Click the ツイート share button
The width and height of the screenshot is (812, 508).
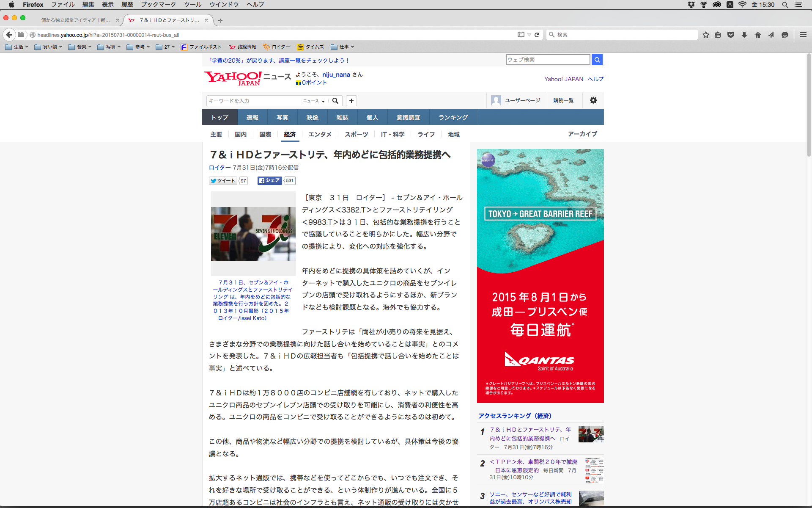(x=223, y=181)
